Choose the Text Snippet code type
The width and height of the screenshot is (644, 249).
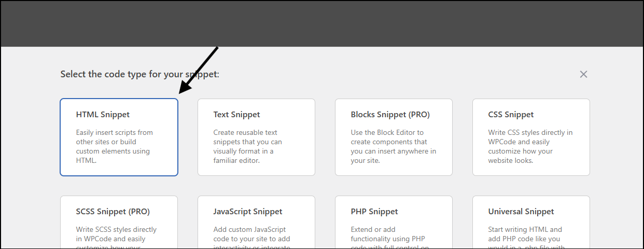coord(256,137)
